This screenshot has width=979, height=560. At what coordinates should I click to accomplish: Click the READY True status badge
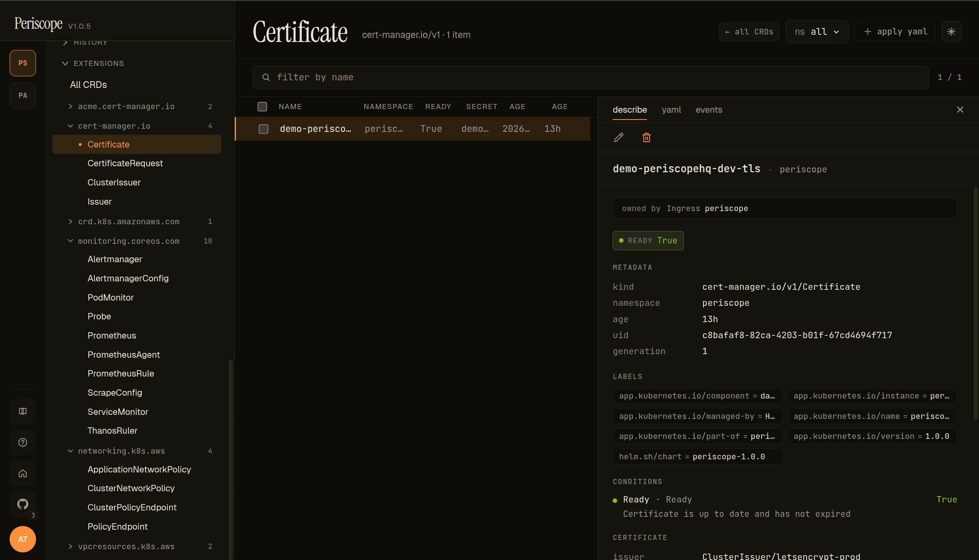(648, 241)
